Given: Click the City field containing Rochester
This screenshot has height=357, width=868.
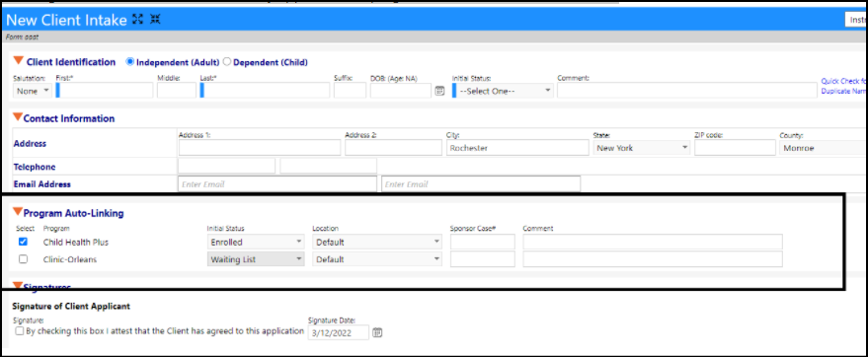Looking at the screenshot, I should 517,148.
